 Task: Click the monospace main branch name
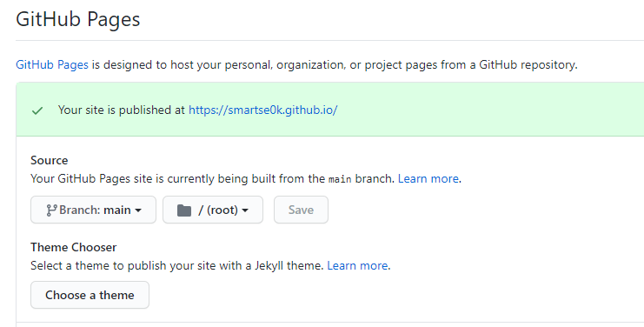(340, 179)
